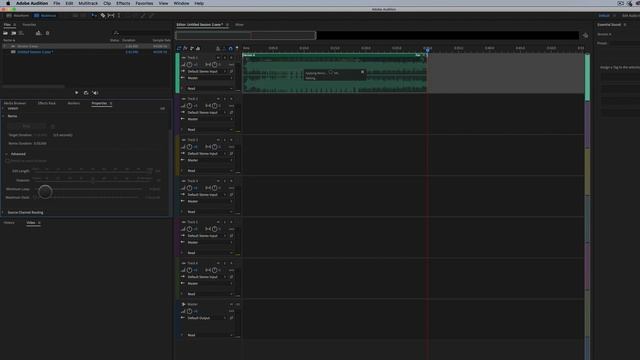Viewport: 640px width, 360px height.
Task: Open the Mixer tab
Action: (239, 25)
